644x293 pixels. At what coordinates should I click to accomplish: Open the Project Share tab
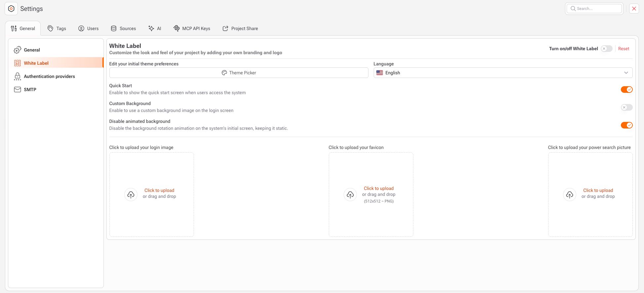(x=241, y=28)
